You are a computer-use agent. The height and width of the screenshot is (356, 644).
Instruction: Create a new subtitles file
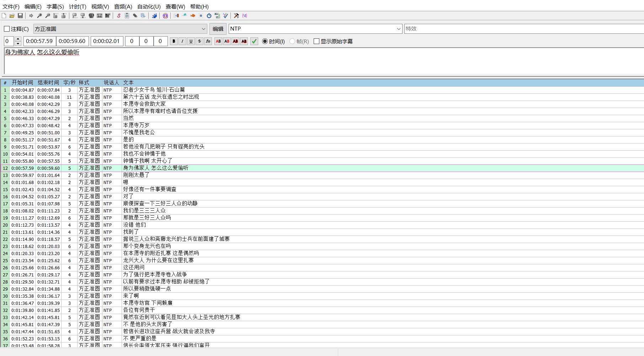4,16
